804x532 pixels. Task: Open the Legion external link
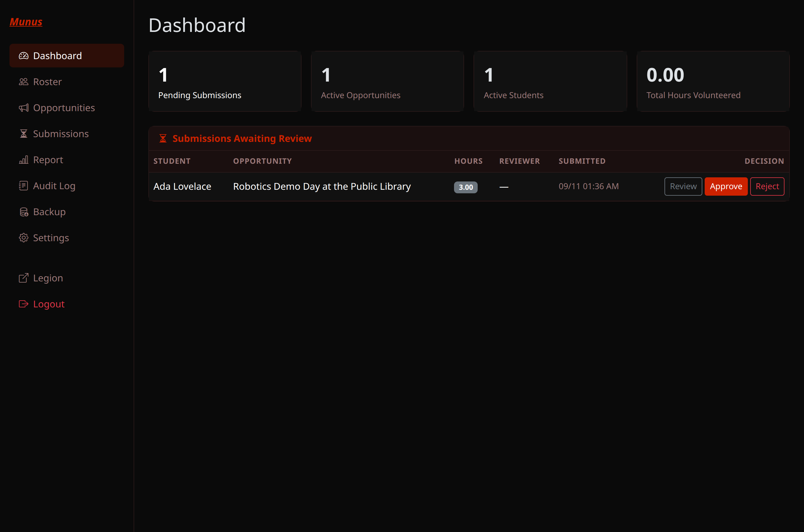(67, 278)
